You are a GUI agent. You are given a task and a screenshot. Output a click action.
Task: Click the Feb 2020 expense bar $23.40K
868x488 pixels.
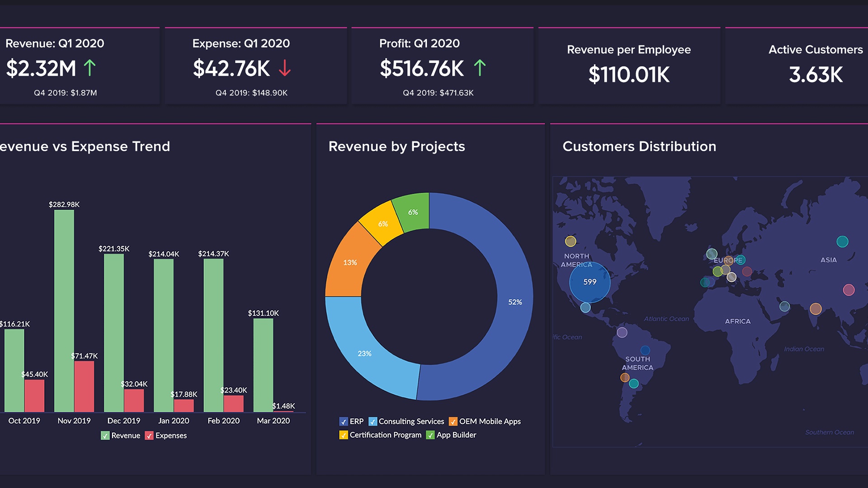pos(233,404)
